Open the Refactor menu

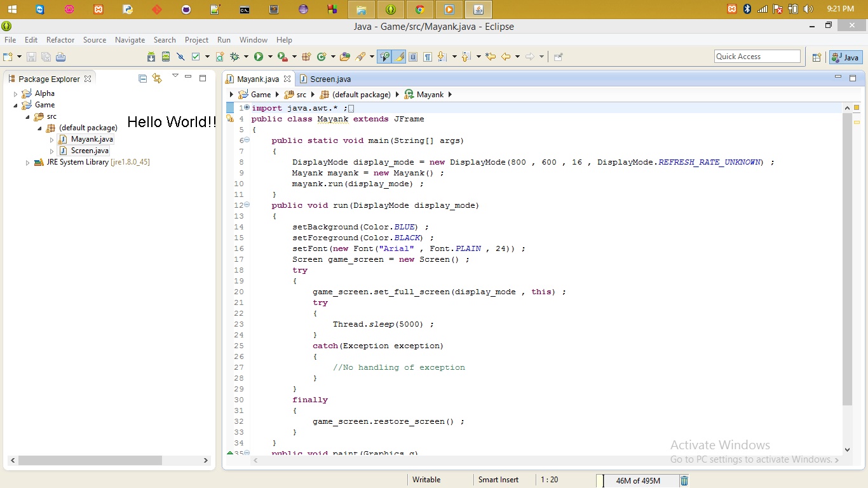click(x=60, y=40)
